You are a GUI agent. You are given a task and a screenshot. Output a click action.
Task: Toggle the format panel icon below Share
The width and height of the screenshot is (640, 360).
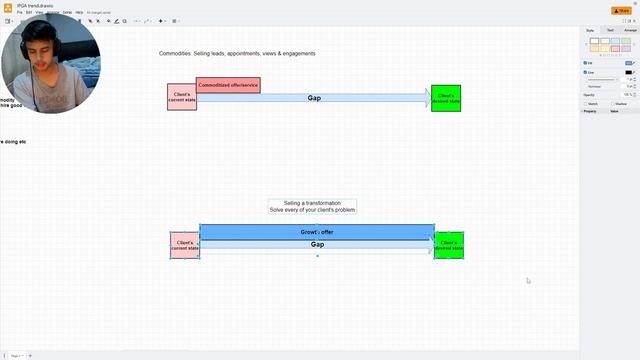point(629,21)
